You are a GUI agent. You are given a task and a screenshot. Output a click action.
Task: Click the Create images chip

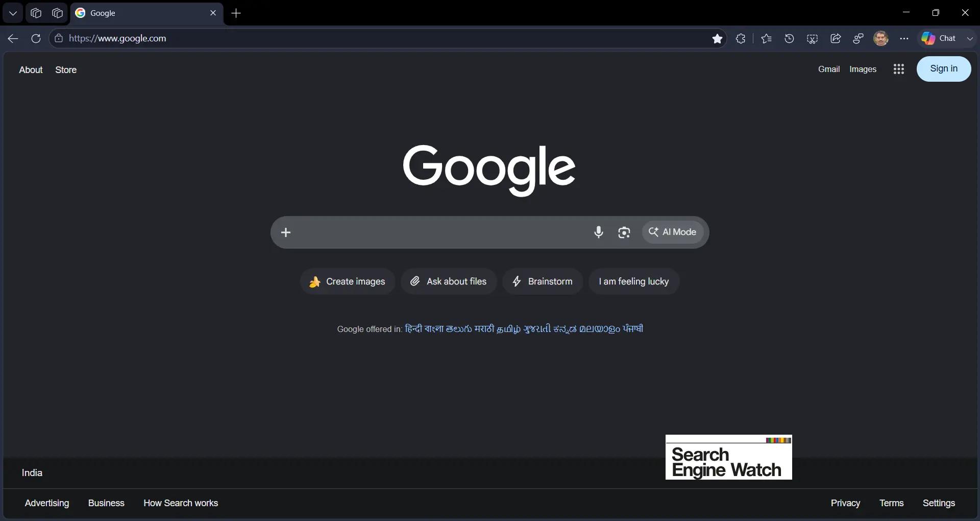(348, 281)
